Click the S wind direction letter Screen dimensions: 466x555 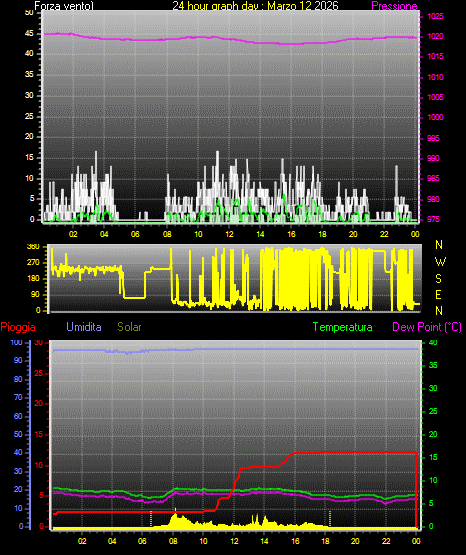(x=439, y=279)
